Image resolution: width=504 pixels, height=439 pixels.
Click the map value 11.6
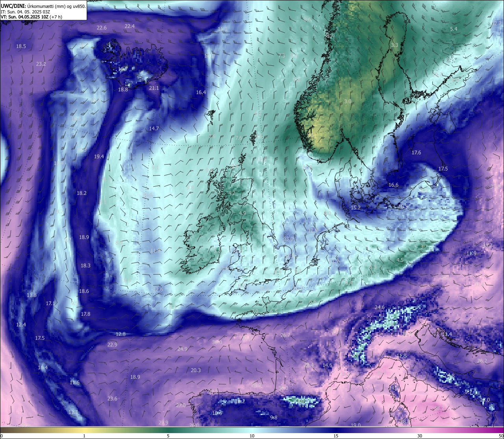pos(74,382)
